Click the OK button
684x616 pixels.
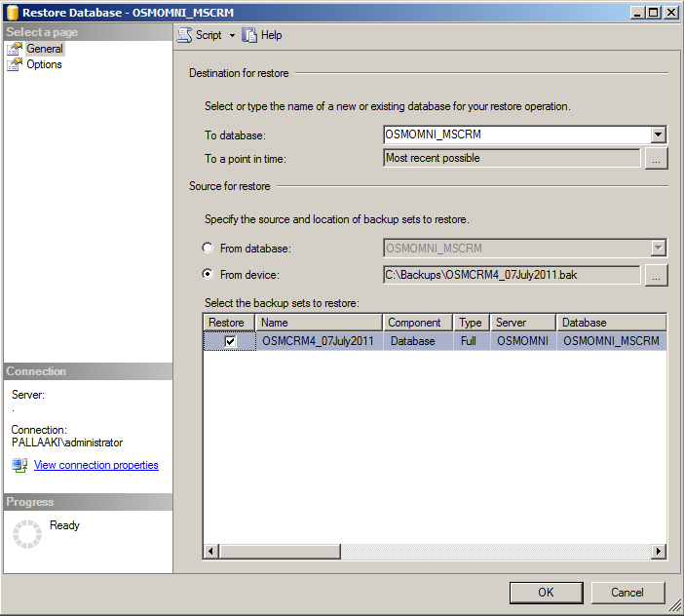(546, 592)
